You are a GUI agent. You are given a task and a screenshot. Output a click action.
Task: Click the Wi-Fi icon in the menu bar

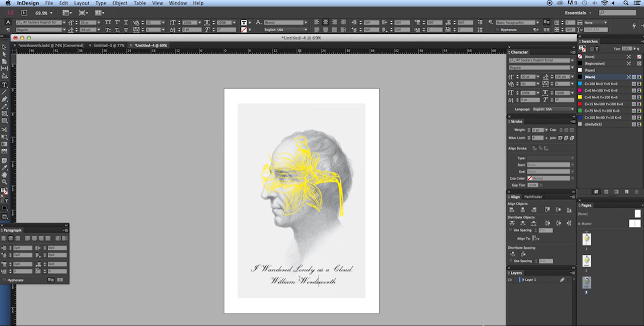coord(604,3)
